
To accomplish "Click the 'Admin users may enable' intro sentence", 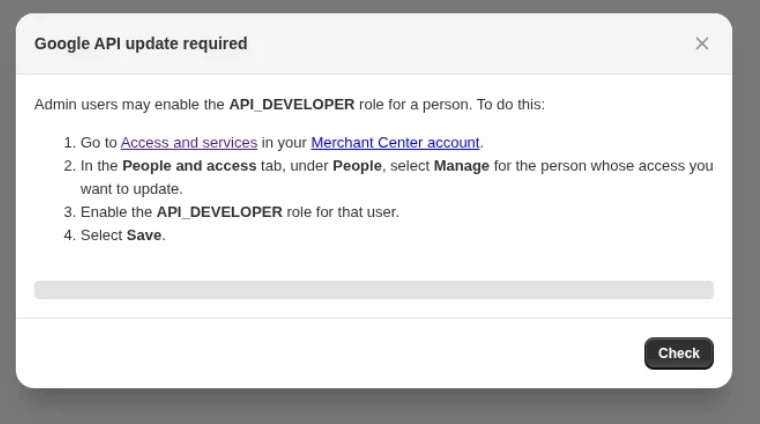I will 289,105.
